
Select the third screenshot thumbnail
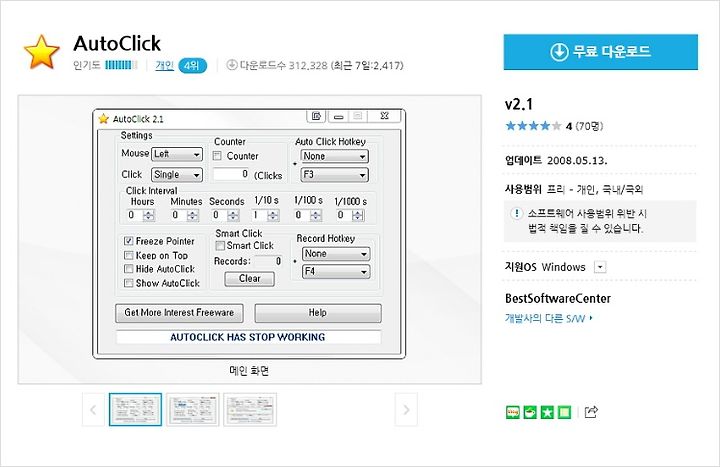point(250,410)
